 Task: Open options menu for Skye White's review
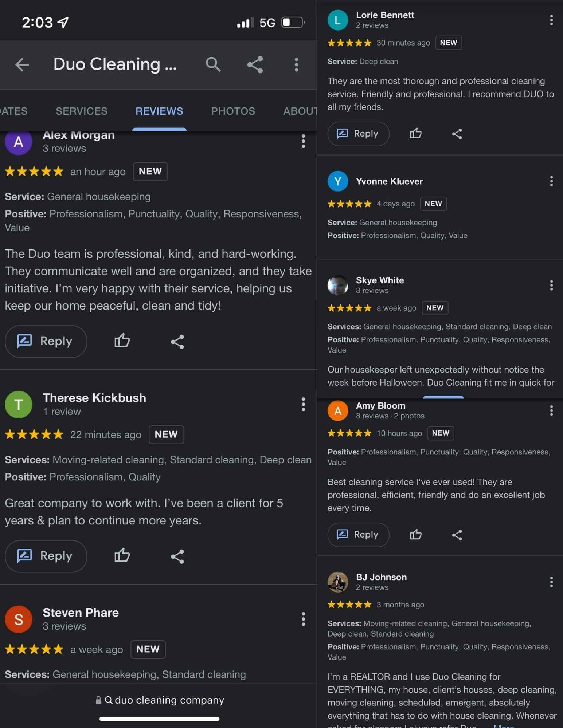pyautogui.click(x=551, y=286)
